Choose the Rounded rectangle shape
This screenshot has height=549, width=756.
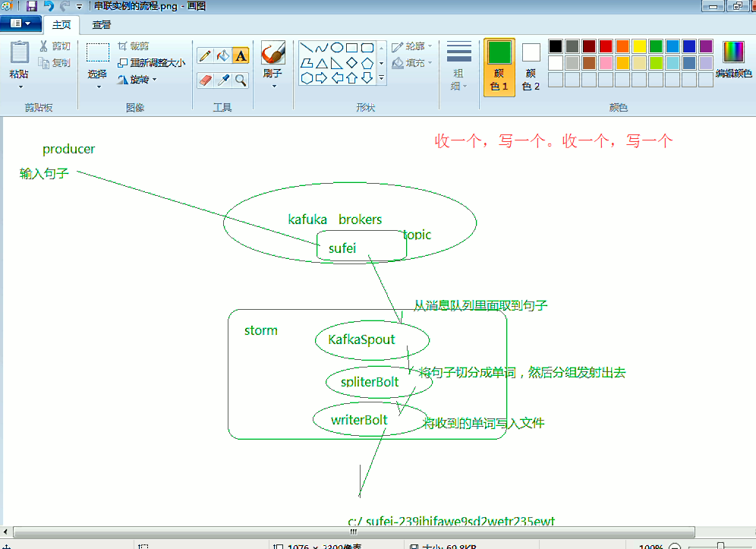(367, 48)
